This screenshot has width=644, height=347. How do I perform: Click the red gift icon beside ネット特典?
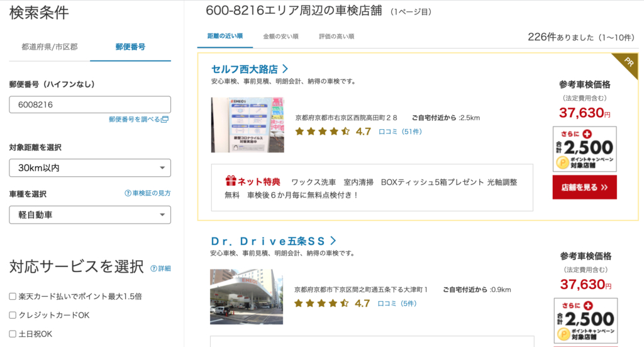tap(231, 181)
